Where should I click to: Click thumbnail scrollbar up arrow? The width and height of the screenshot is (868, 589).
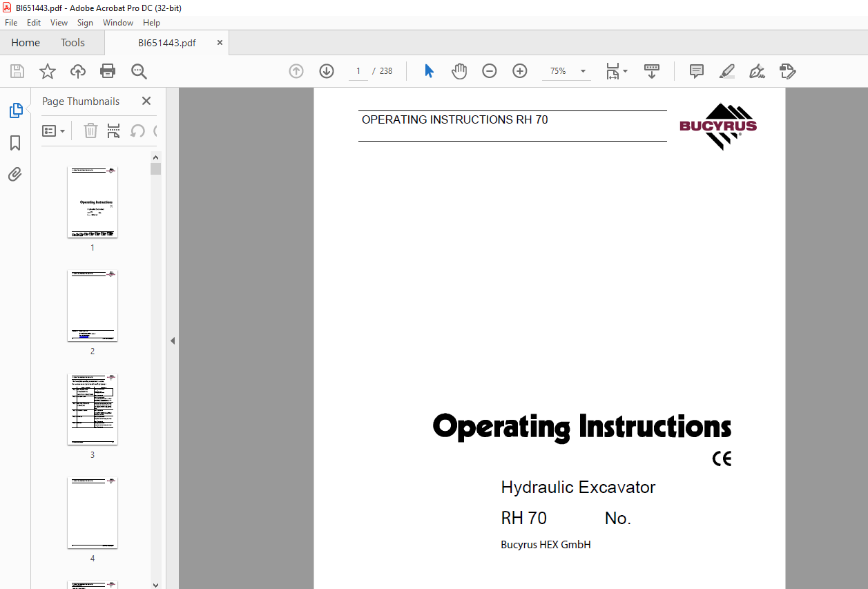point(155,157)
